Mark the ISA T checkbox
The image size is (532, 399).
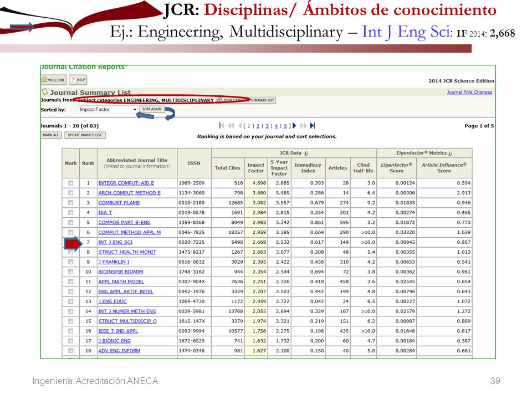coord(70,212)
